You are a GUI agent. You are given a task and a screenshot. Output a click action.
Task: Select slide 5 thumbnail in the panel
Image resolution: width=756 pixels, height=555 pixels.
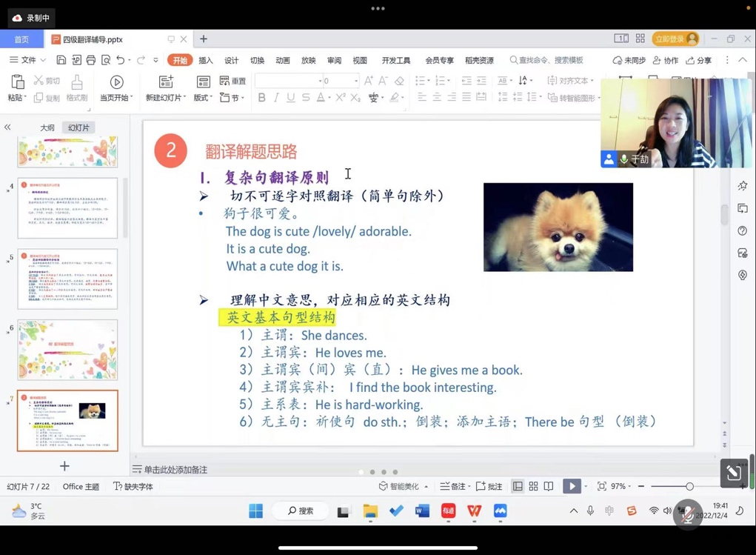coord(67,279)
